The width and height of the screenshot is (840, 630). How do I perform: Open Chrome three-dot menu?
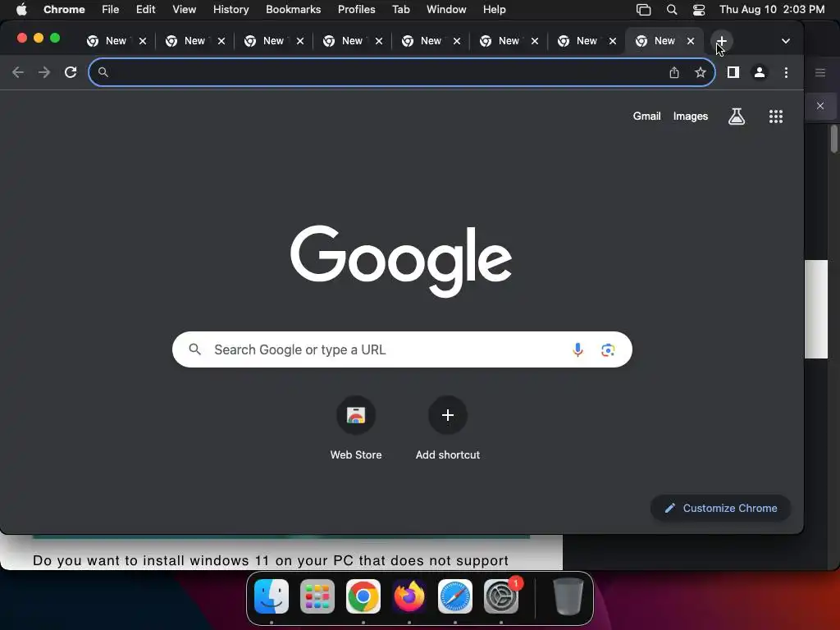click(x=786, y=72)
